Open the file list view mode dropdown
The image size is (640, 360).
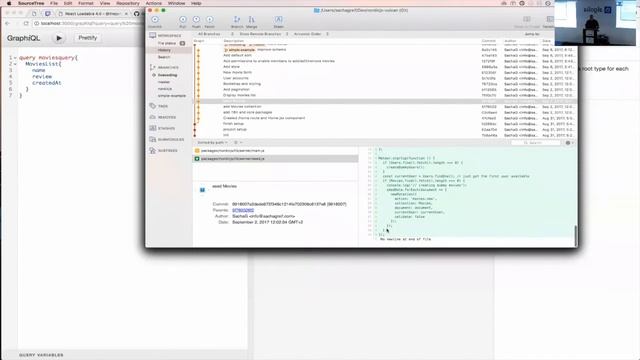coord(238,142)
